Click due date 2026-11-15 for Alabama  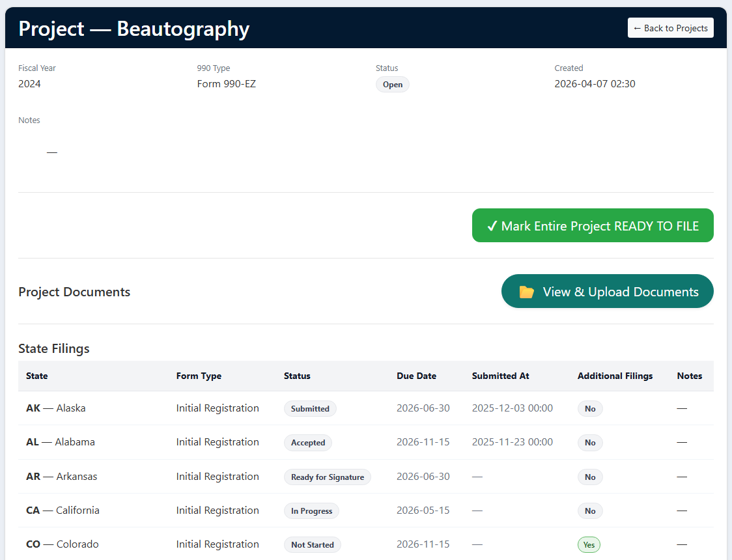423,442
